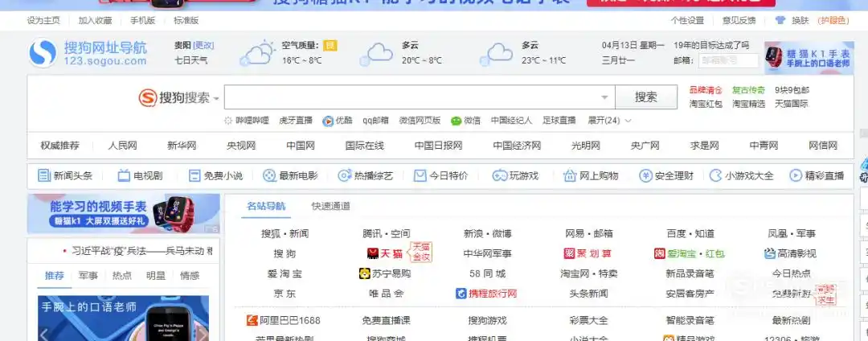Open the 19年的目标达成了吗 link
Image resolution: width=868 pixels, height=341 pixels.
pyautogui.click(x=711, y=45)
